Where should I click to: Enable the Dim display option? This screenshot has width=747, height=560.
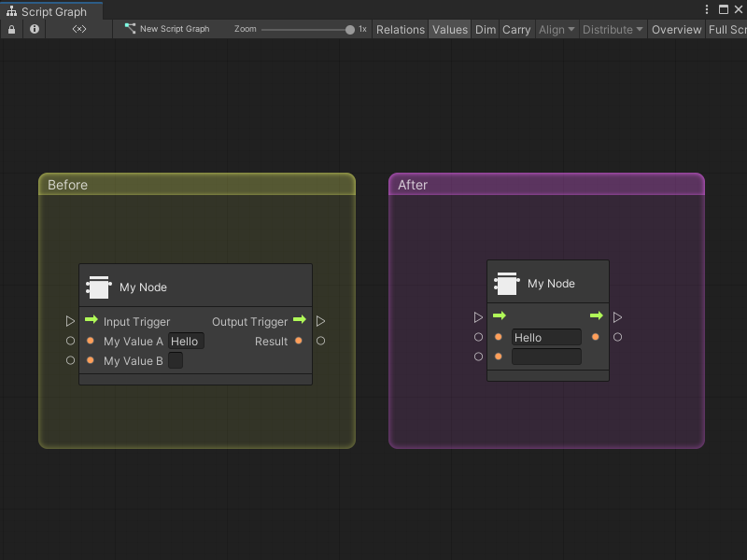coord(485,29)
